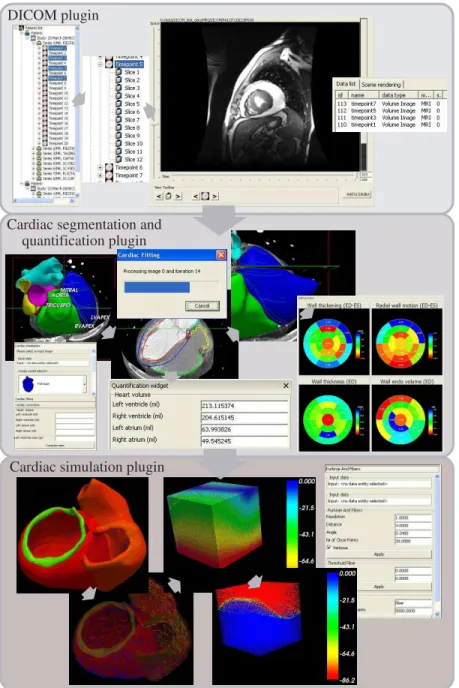The width and height of the screenshot is (459, 688).
Task: Click the Resolution input field
Action: coord(413,518)
